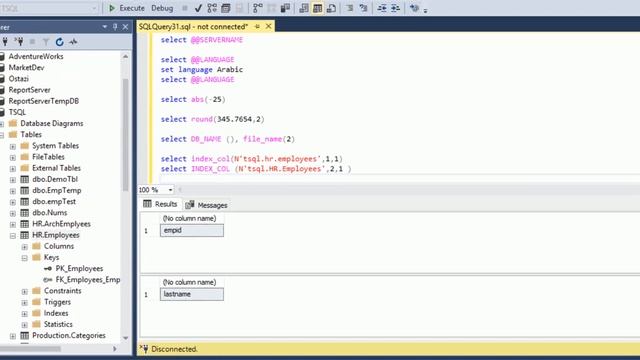Close the Object Explorer panel
This screenshot has height=360, width=640.
[x=125, y=27]
